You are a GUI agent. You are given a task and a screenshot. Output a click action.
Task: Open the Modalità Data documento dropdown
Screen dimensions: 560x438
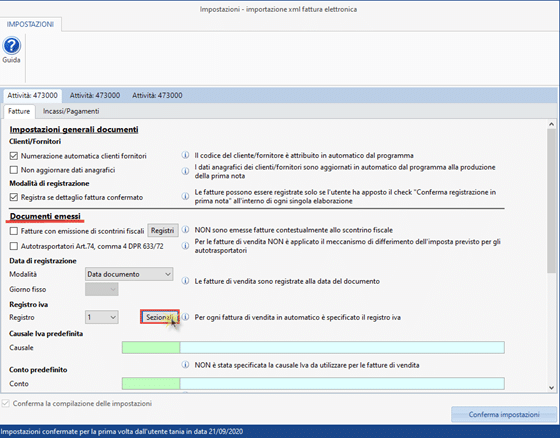129,274
